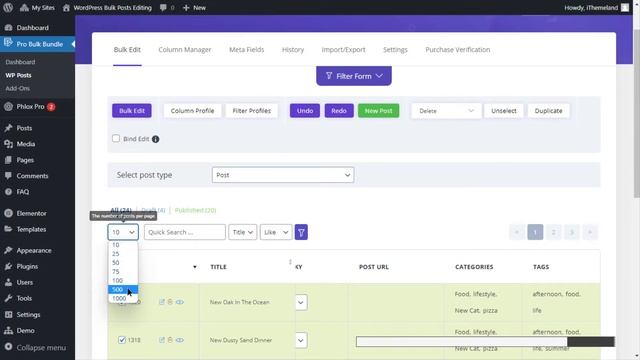
Task: Click the Redo button
Action: pyautogui.click(x=339, y=111)
